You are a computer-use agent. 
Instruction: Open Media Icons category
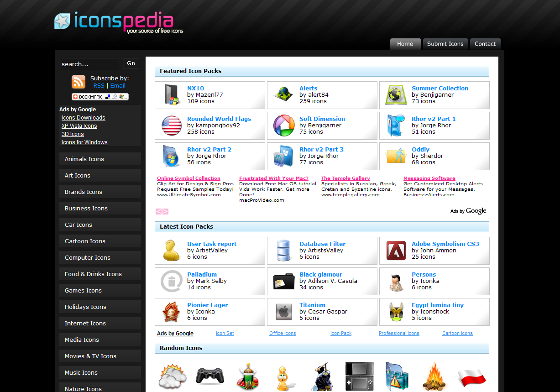click(100, 340)
